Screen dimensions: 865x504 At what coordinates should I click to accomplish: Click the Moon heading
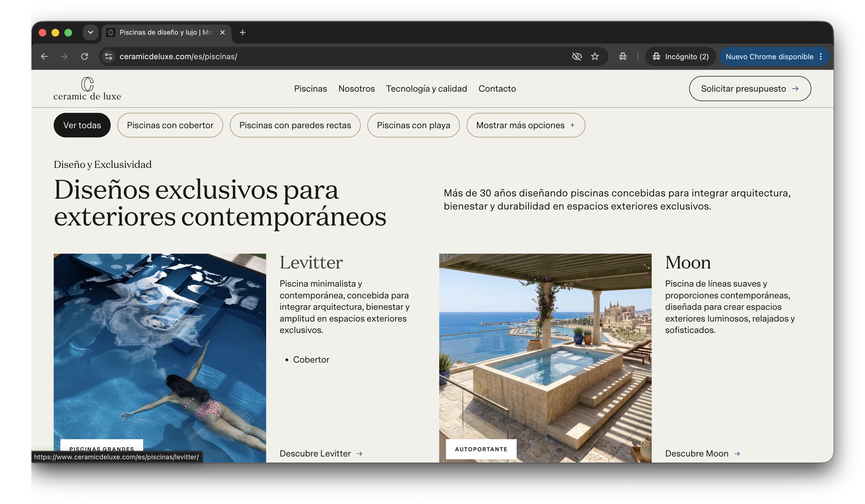tap(688, 262)
